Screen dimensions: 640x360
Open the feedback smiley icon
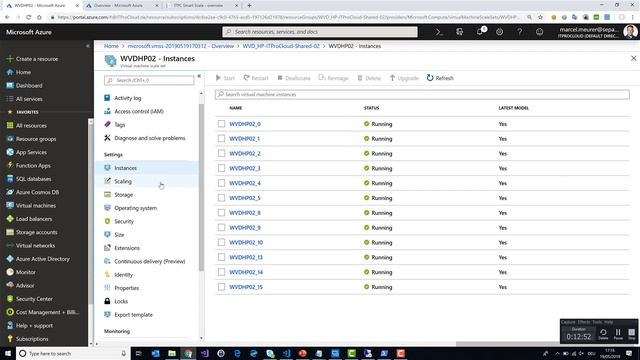pyautogui.click(x=539, y=32)
